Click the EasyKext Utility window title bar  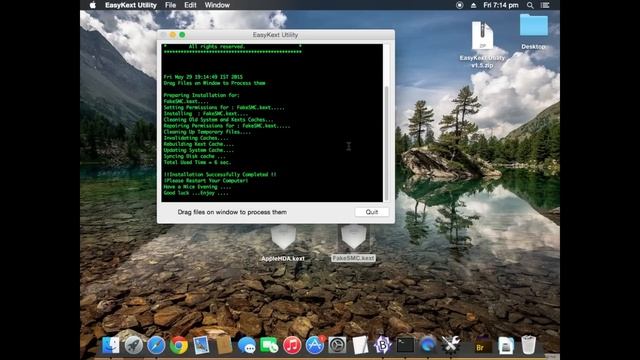pos(276,35)
